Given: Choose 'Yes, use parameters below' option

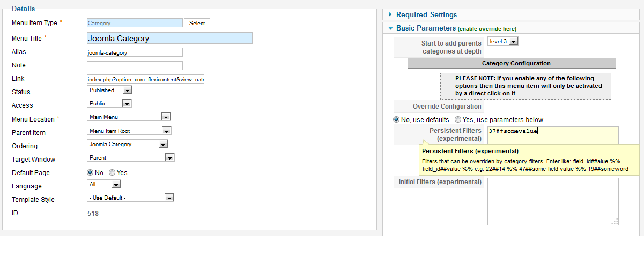Looking at the screenshot, I should (x=458, y=120).
